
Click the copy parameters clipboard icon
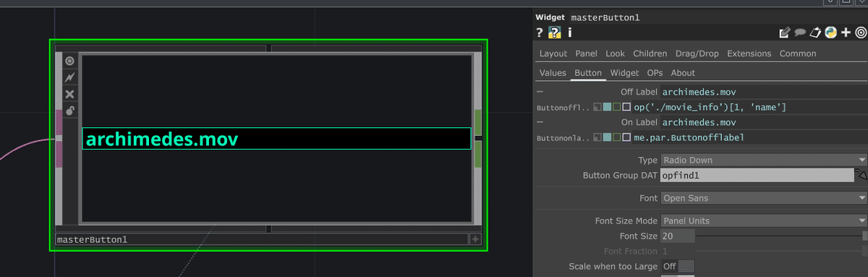[x=815, y=33]
